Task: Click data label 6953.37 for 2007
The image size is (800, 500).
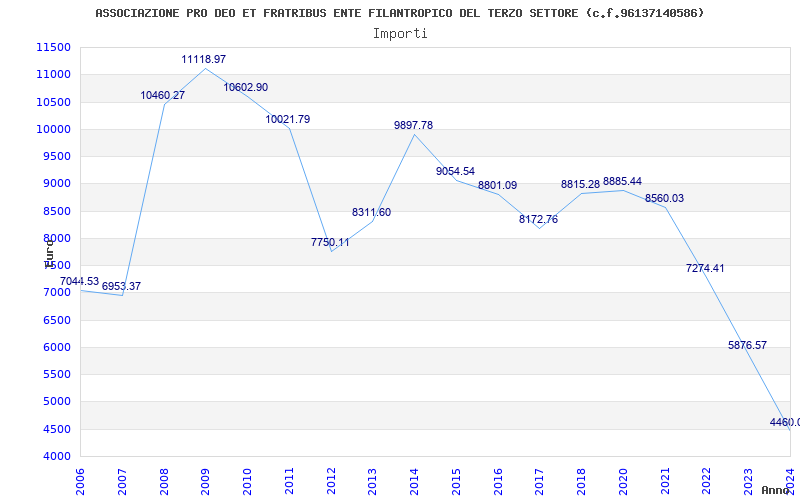Action: coord(121,286)
